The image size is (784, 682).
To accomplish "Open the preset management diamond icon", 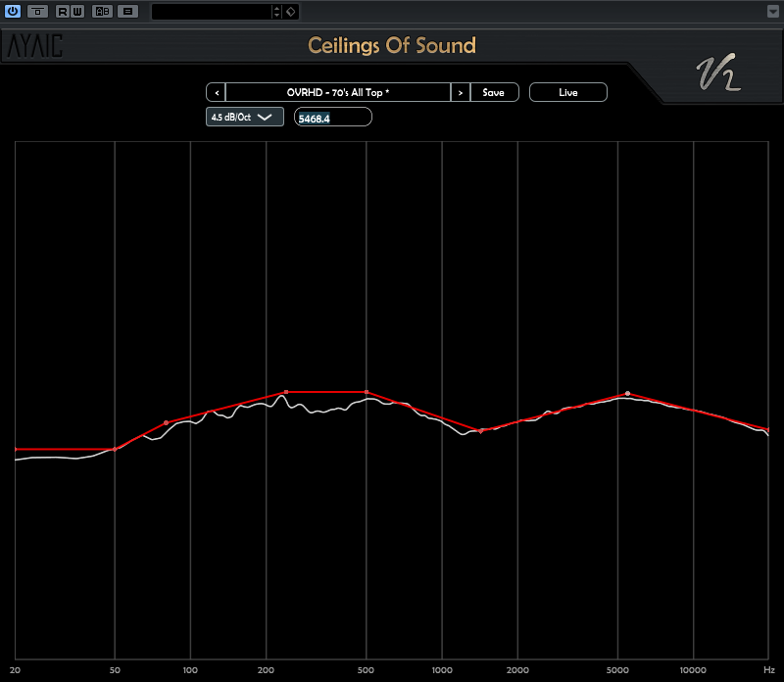I will pyautogui.click(x=291, y=12).
